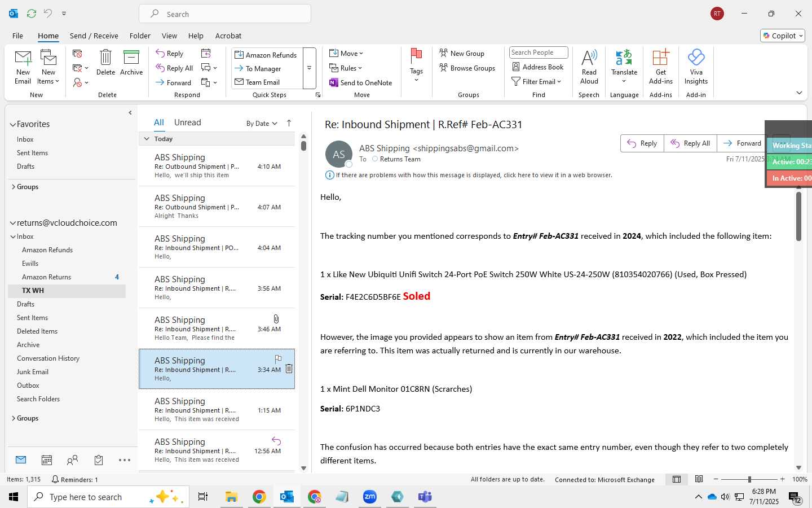
Task: Collapse the ribbon with the chevron
Action: coord(799,93)
